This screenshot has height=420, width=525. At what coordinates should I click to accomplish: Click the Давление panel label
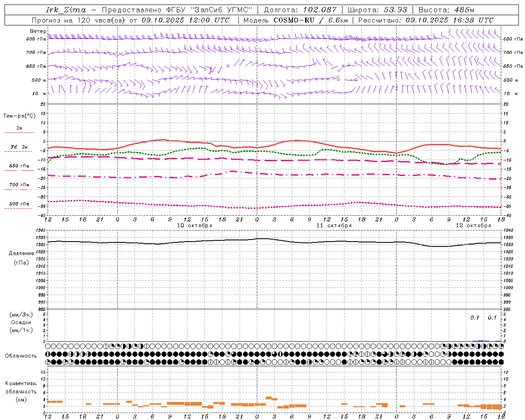[21, 253]
